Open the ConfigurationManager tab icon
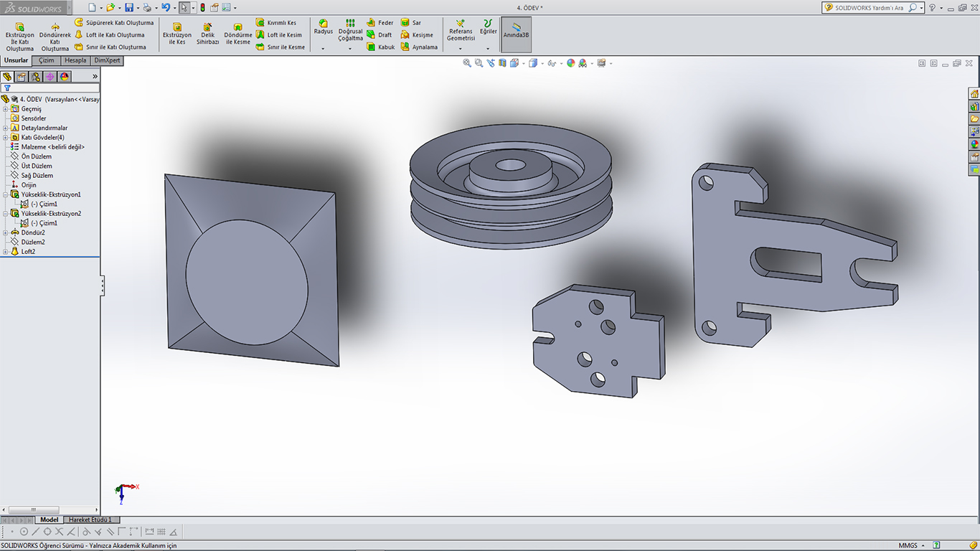Viewport: 980px width, 551px height. (36, 76)
